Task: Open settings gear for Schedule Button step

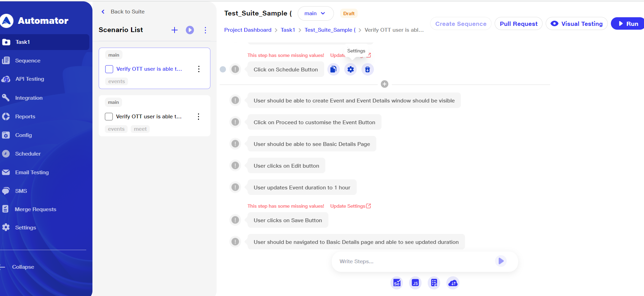Action: (x=350, y=69)
